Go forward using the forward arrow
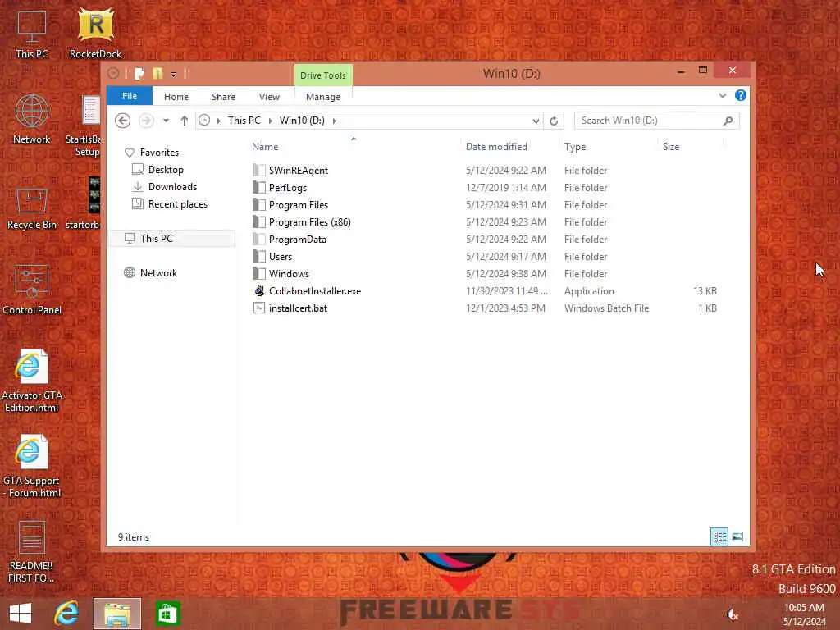 [x=146, y=121]
